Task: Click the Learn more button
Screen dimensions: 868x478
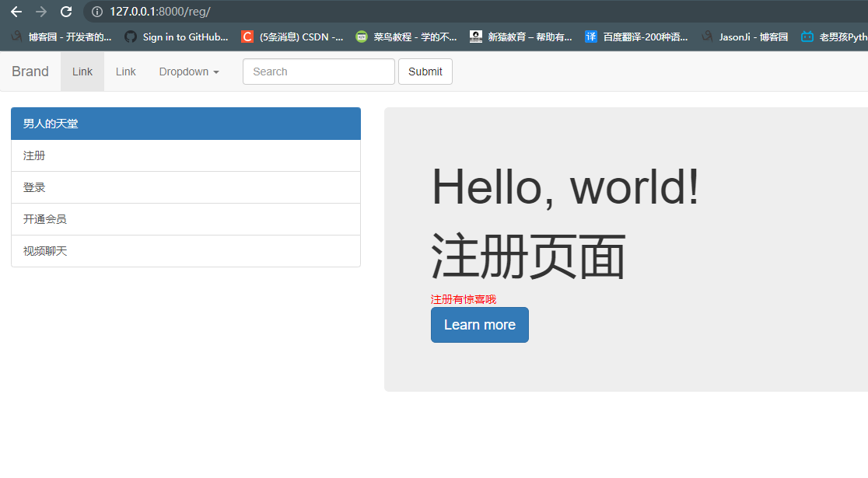Action: tap(480, 325)
